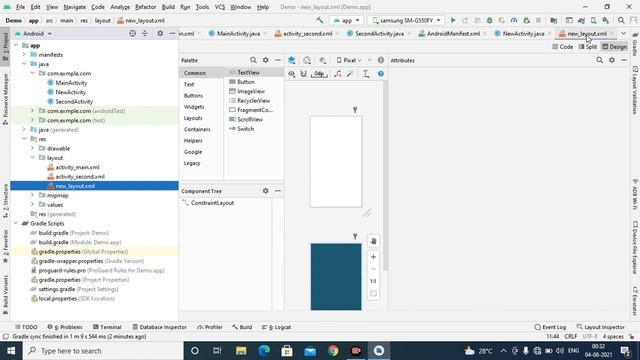Click the 1:1 actual size button

tap(373, 281)
